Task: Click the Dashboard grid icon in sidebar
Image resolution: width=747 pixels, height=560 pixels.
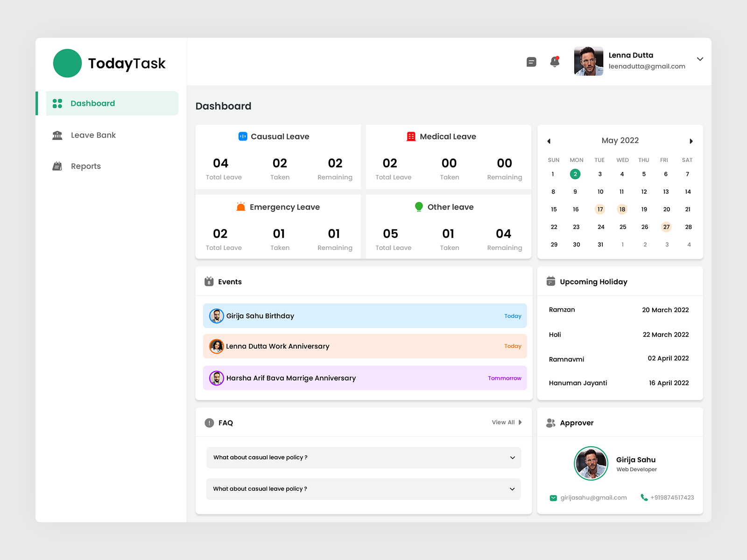Action: coord(57,104)
